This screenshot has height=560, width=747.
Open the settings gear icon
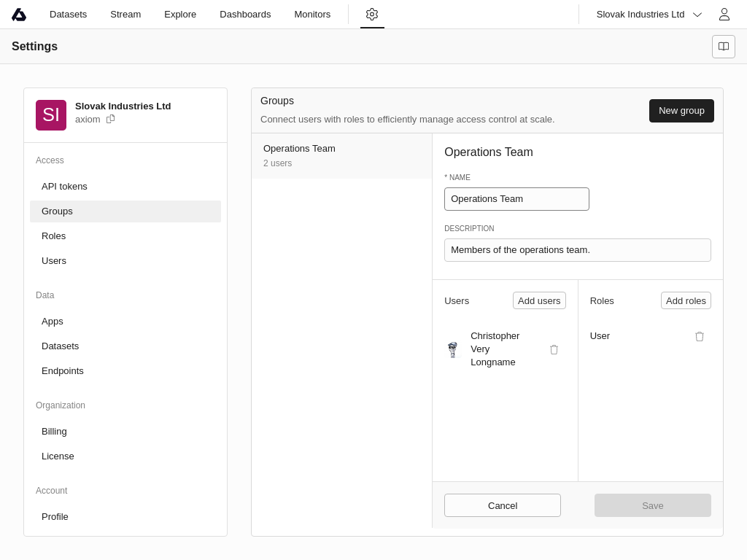(372, 15)
